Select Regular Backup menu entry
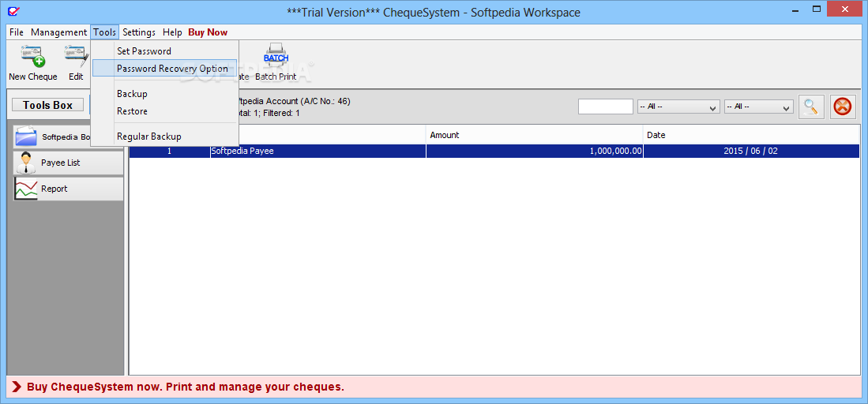868x404 pixels. point(165,137)
